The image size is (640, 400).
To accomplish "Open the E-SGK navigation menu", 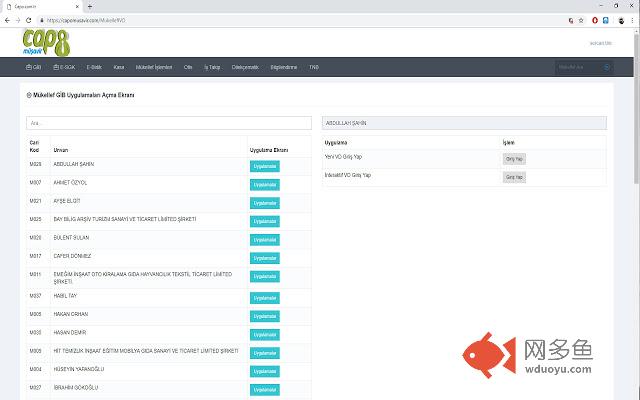I will pos(67,67).
